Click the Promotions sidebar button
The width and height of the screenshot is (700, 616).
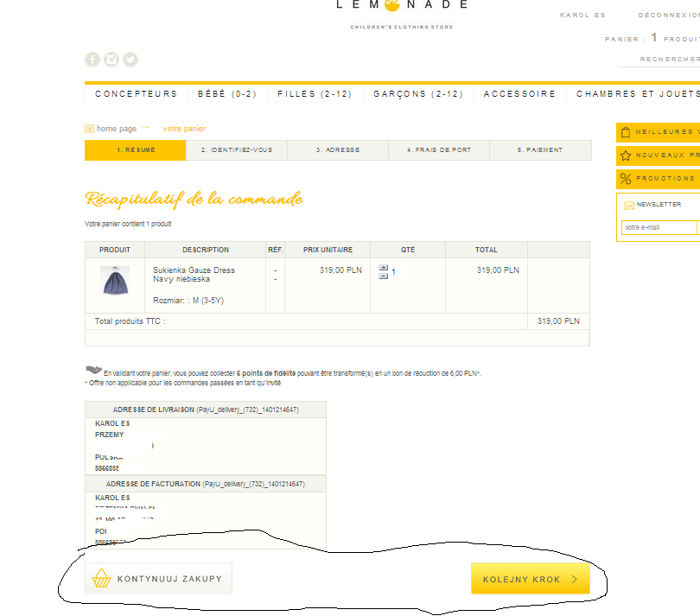pyautogui.click(x=658, y=179)
